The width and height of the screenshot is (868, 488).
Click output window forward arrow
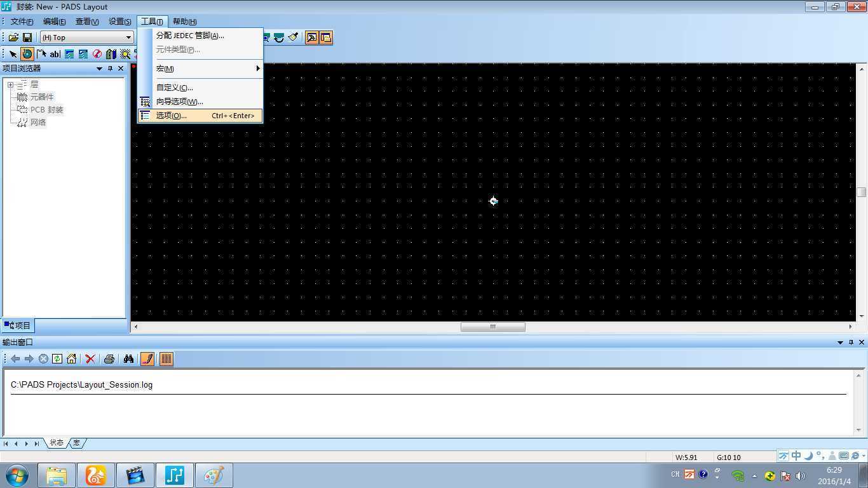point(29,359)
